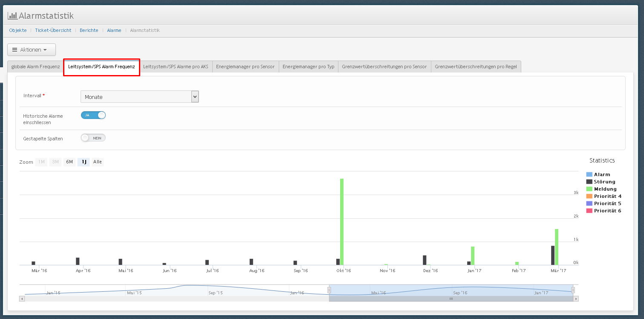Click the bar chart icon beside Alarmstatistik
Viewport: 644px width, 319px height.
coord(12,16)
